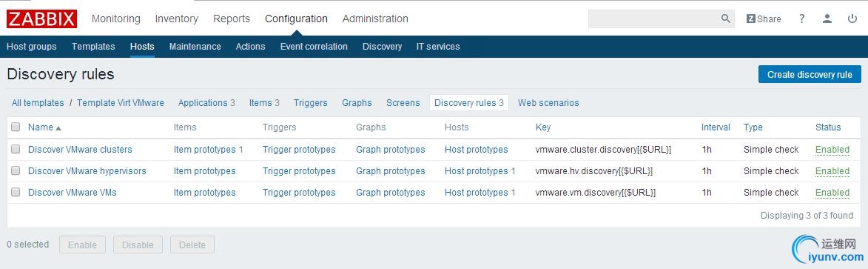Viewport: 868px width, 269px height.
Task: Check the Discover VMware hypervisors row checkbox
Action: tap(16, 171)
